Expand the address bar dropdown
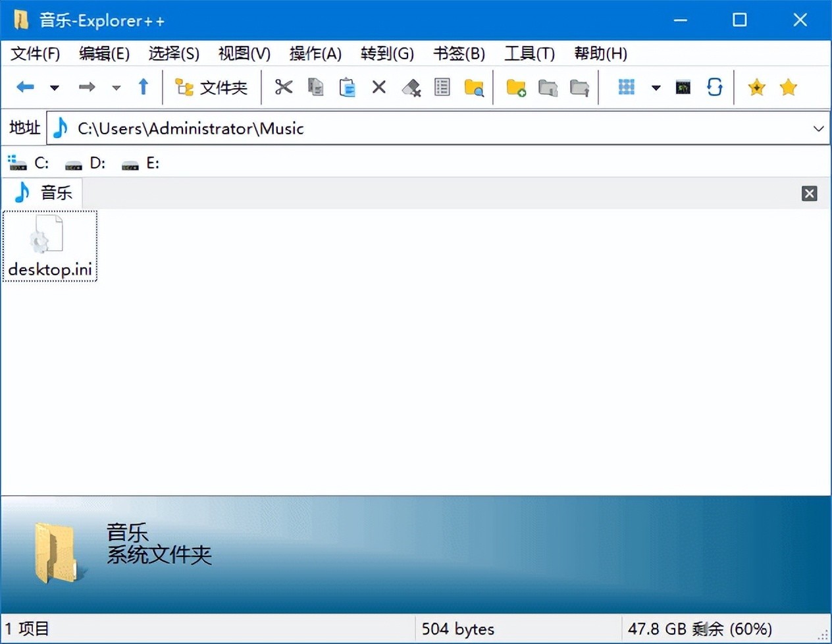This screenshot has width=832, height=644. (x=818, y=128)
